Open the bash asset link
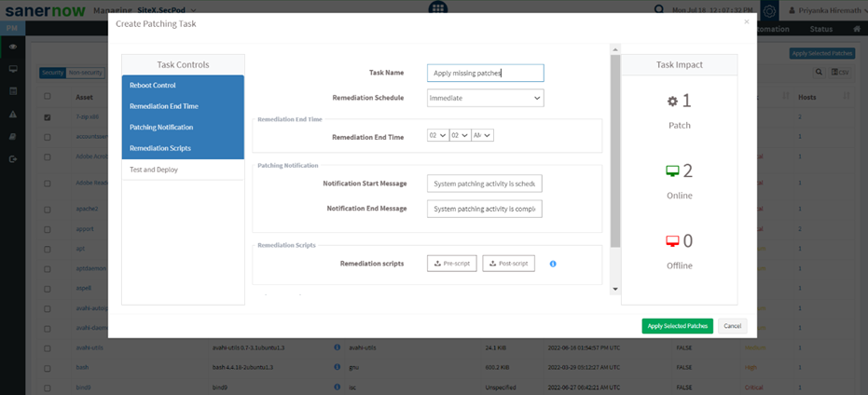The width and height of the screenshot is (868, 395). point(82,367)
